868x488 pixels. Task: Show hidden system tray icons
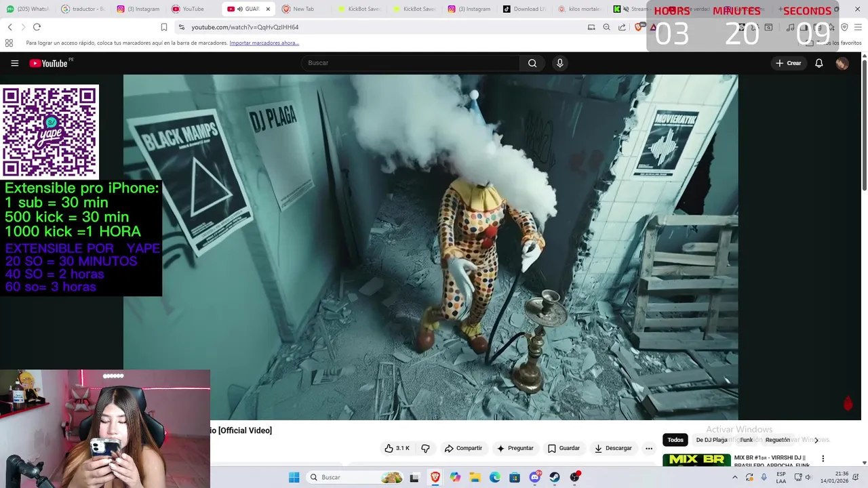click(734, 477)
